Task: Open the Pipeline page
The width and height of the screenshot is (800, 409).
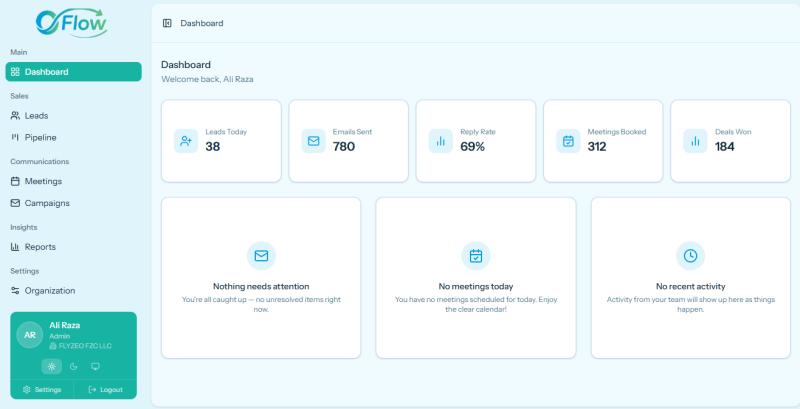Action: click(x=73, y=138)
